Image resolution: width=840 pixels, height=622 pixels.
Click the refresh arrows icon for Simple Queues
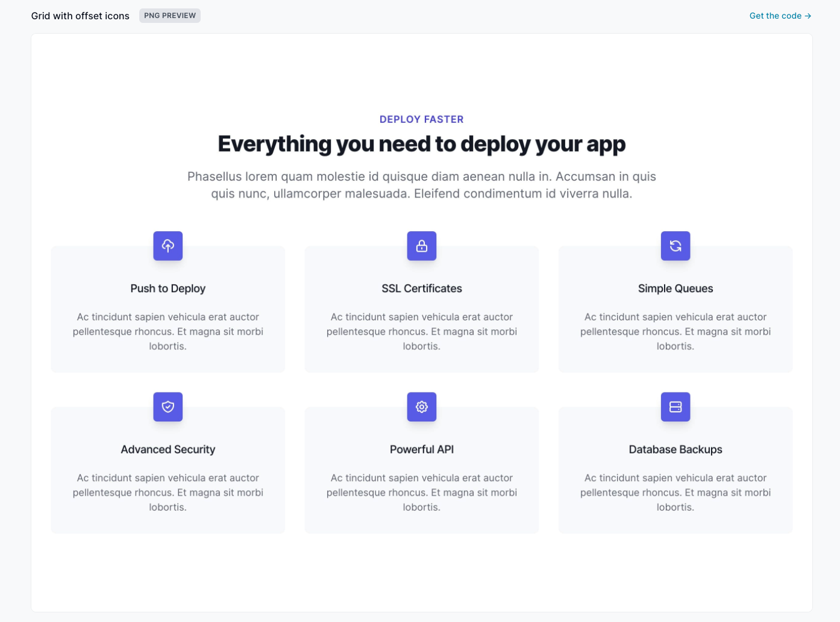(x=675, y=246)
